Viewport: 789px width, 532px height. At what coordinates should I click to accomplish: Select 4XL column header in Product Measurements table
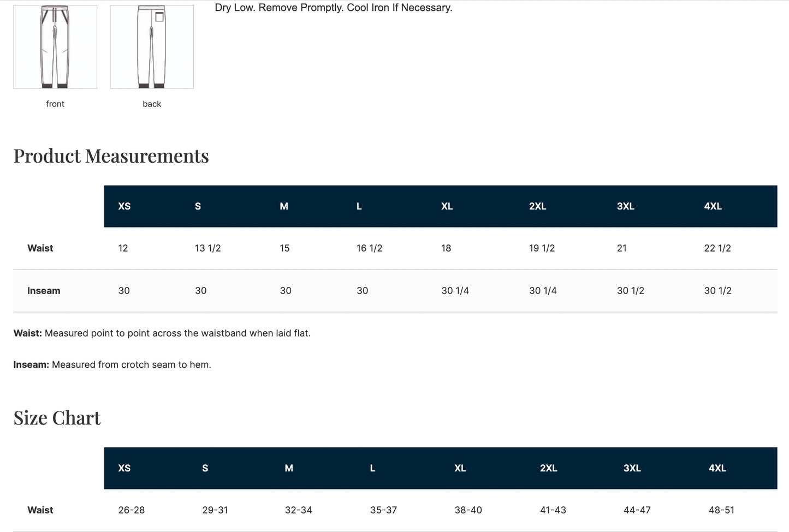tap(713, 206)
